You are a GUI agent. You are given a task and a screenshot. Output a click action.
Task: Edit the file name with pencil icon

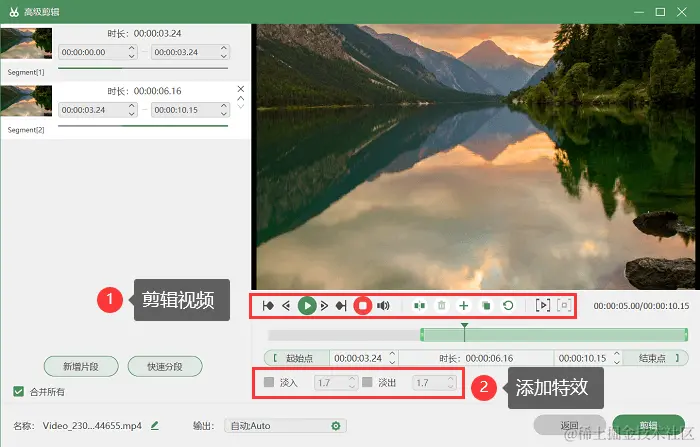point(154,426)
